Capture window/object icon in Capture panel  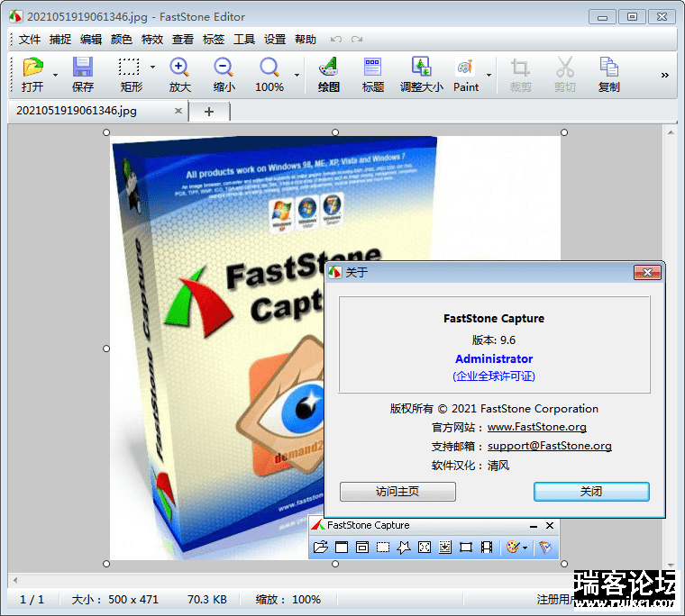pyautogui.click(x=362, y=547)
